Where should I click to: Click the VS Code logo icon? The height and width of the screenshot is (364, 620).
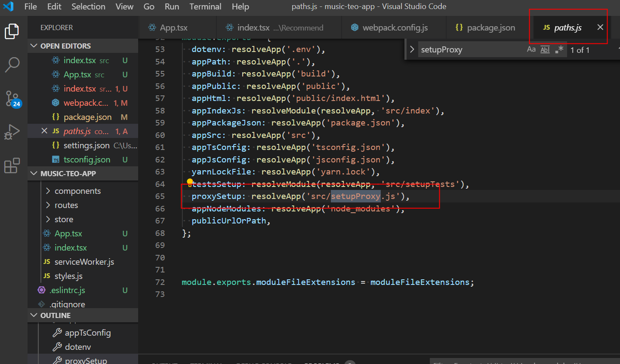pos(9,6)
